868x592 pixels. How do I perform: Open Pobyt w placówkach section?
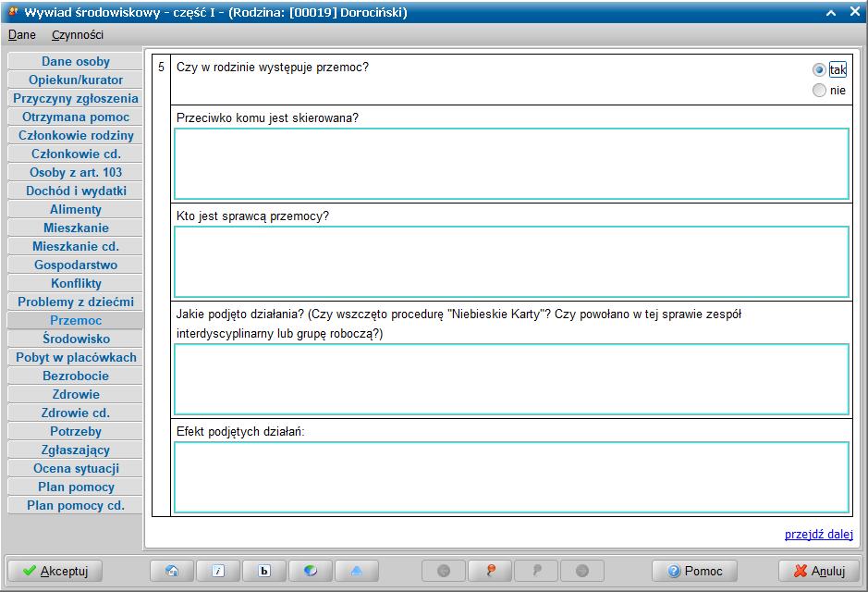(x=76, y=357)
